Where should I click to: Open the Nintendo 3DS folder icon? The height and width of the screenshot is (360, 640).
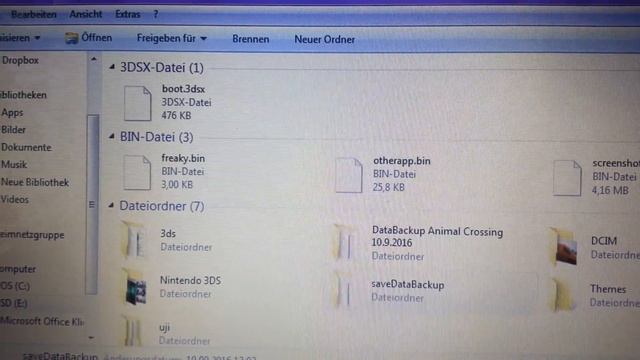[136, 287]
